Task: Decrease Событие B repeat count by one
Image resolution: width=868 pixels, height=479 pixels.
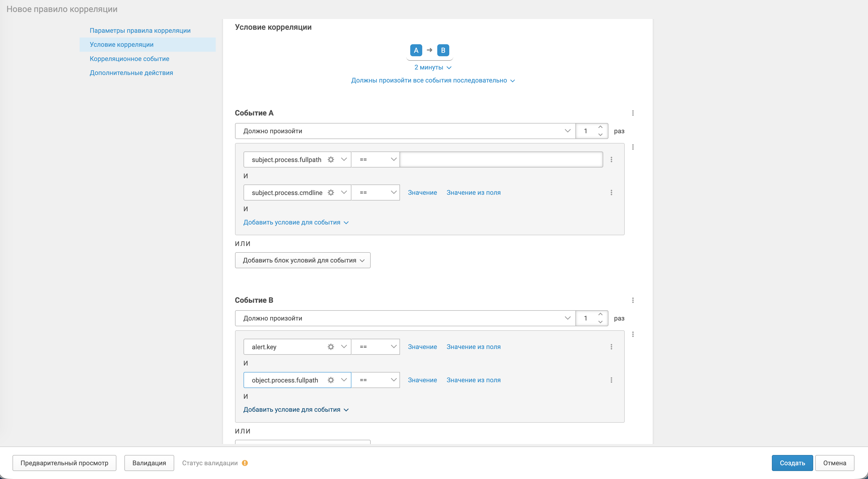Action: [600, 322]
